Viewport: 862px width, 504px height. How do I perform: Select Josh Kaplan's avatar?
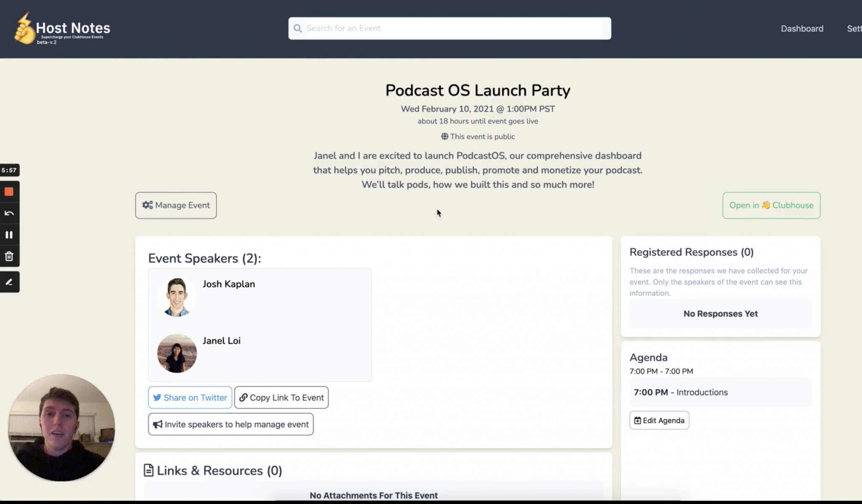[x=177, y=297]
